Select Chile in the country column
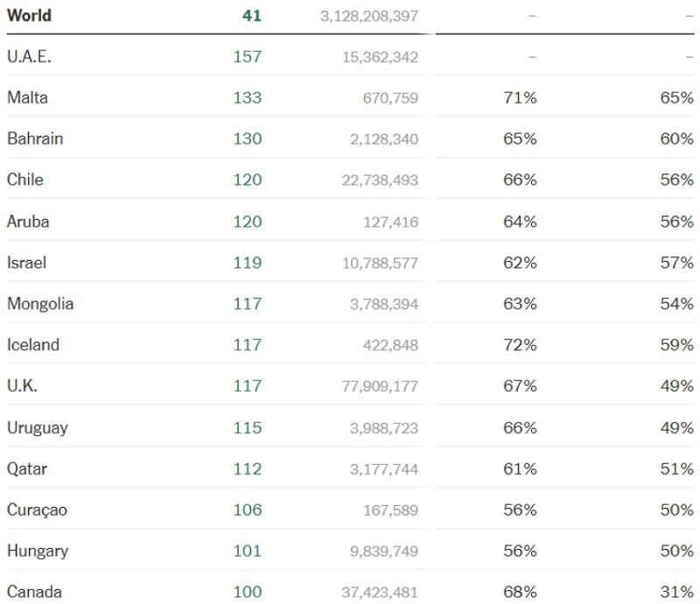The image size is (700, 604). tap(25, 180)
